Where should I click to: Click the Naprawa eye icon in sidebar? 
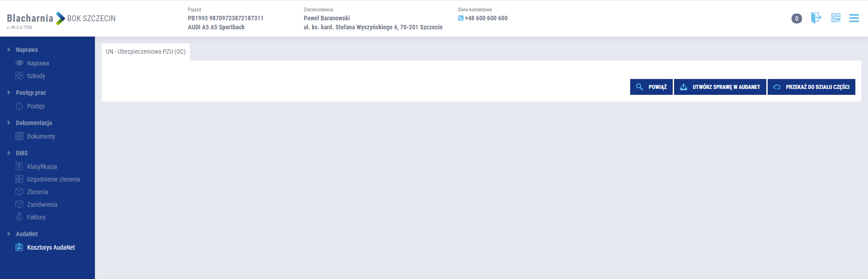click(x=19, y=63)
